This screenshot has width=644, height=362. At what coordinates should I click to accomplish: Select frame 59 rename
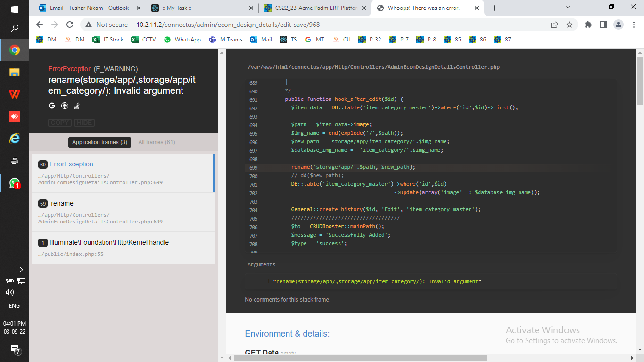123,212
